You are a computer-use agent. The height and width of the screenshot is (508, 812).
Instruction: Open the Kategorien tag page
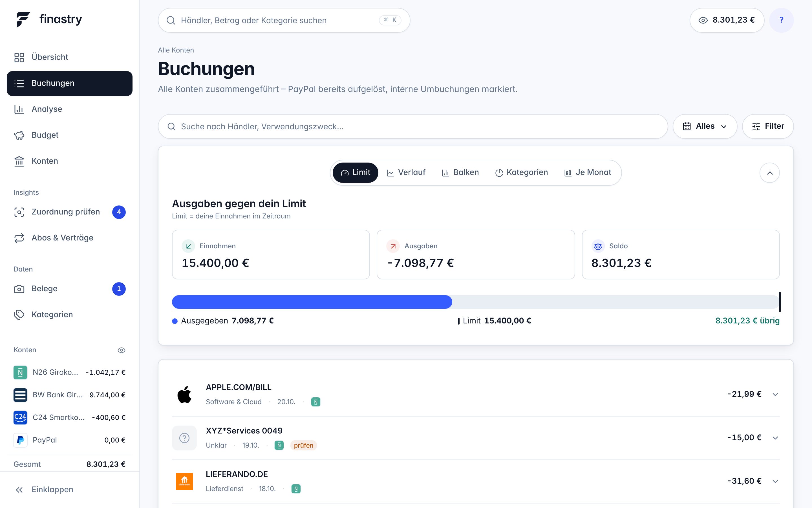click(x=69, y=314)
